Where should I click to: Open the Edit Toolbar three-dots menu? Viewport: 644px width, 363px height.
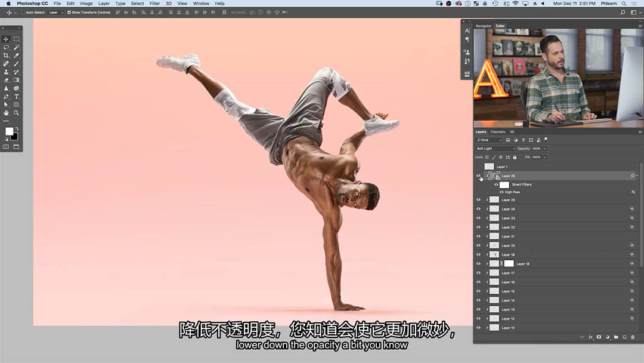[6, 121]
